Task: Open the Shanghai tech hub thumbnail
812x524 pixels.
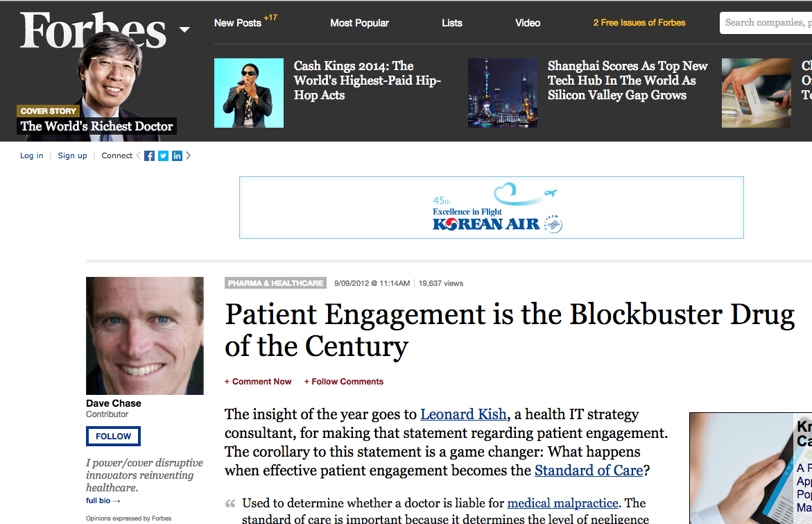Action: point(503,93)
